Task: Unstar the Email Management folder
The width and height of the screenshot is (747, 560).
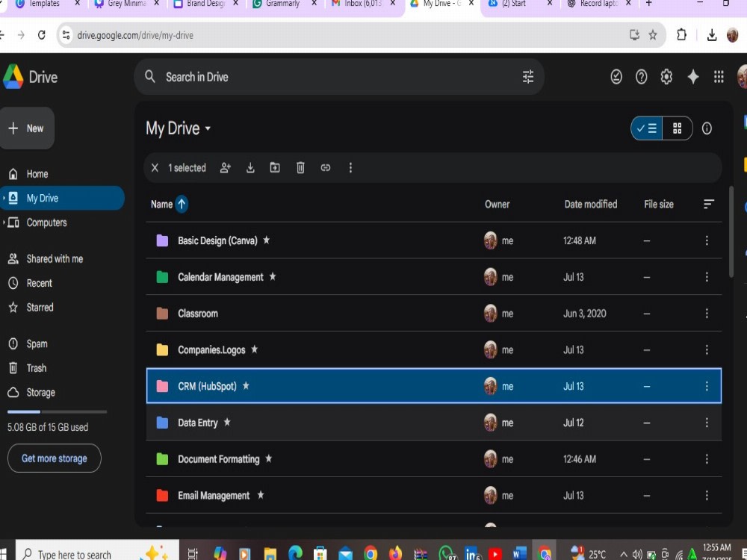Action: [x=260, y=495]
